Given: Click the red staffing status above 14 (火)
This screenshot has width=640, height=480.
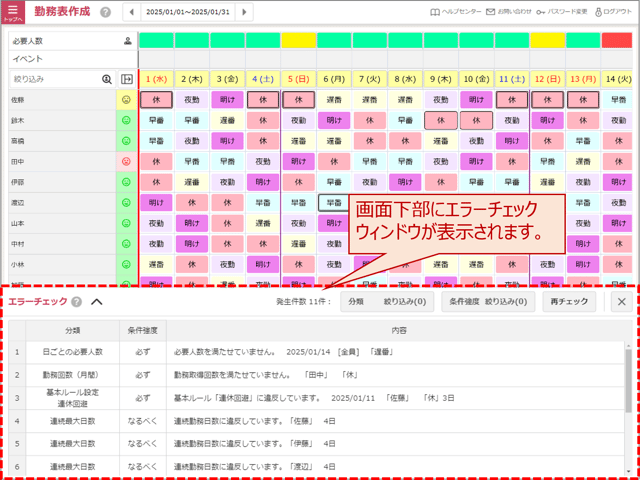Looking at the screenshot, I should point(616,40).
